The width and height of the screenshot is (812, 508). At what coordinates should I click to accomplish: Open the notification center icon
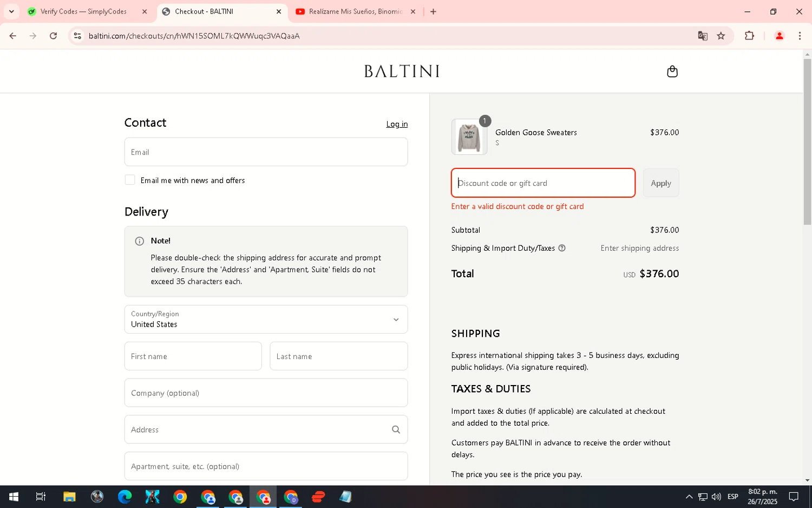pos(794,497)
